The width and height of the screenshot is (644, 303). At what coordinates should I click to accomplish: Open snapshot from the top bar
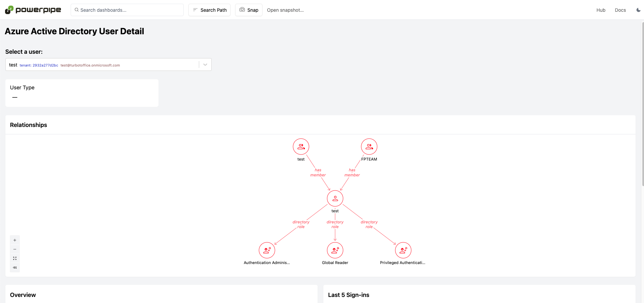point(285,10)
